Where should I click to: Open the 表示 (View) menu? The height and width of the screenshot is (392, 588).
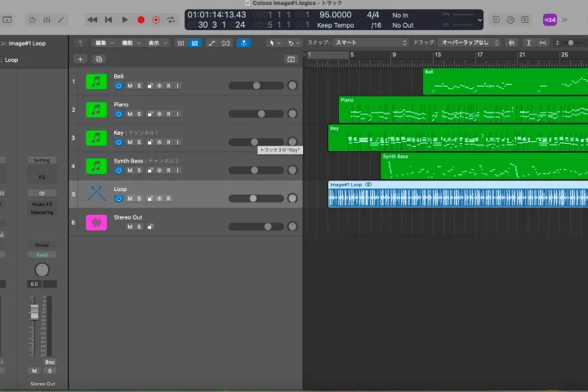pyautogui.click(x=158, y=43)
